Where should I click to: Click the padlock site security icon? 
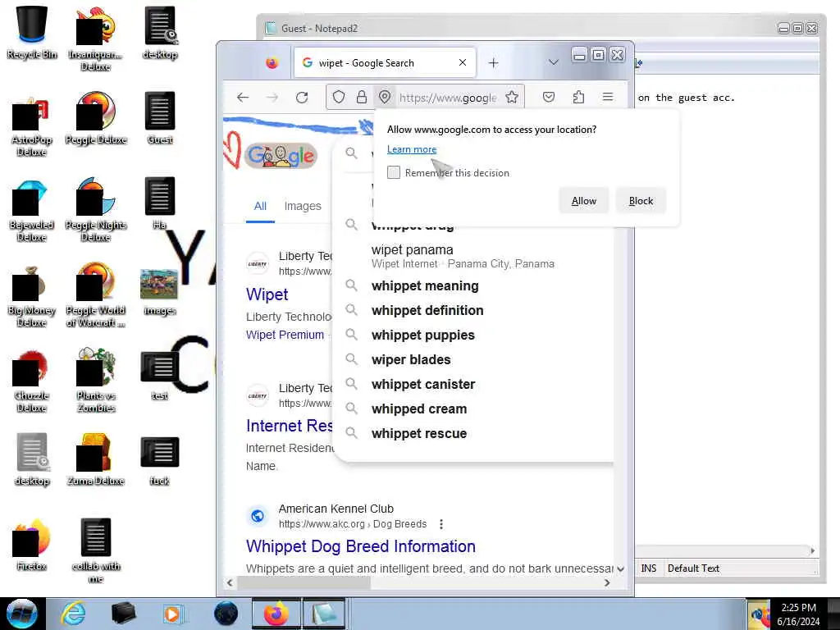(362, 97)
